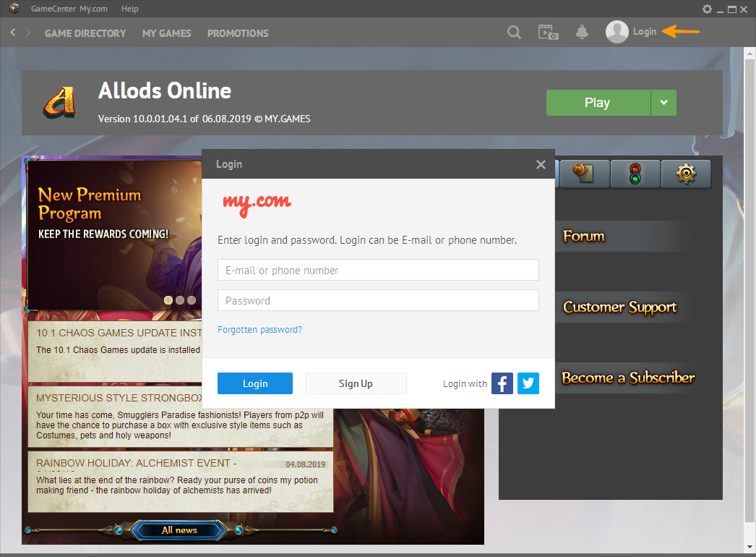This screenshot has width=756, height=557.
Task: Click the page scrollbar down arrow
Action: pos(749,547)
